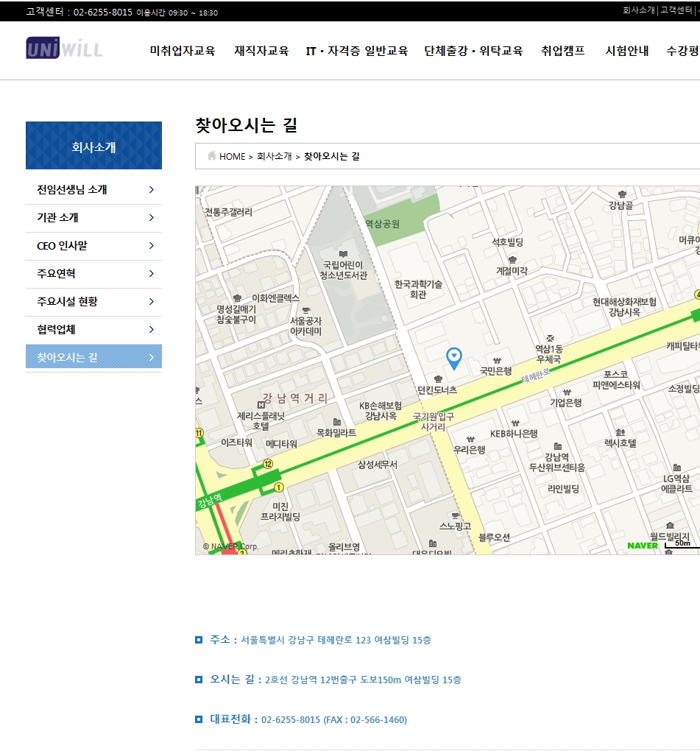
Task: Open the 미취업자교육 menu
Action: [x=183, y=51]
